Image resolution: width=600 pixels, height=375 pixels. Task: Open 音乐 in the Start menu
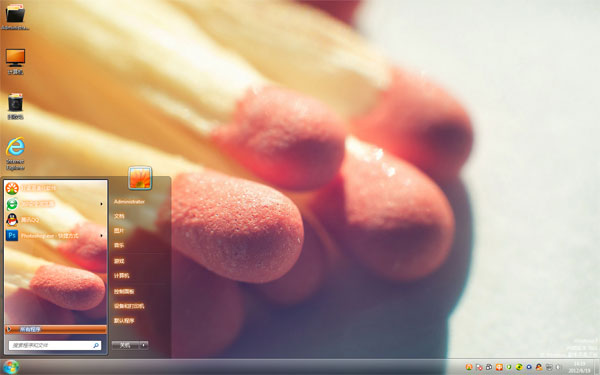[119, 245]
